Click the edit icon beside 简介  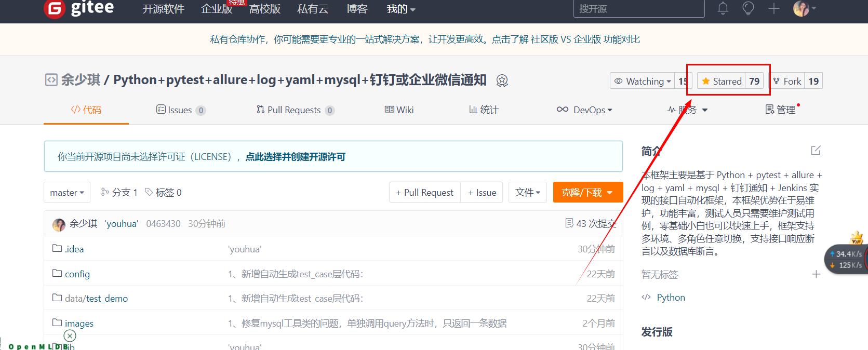(816, 151)
